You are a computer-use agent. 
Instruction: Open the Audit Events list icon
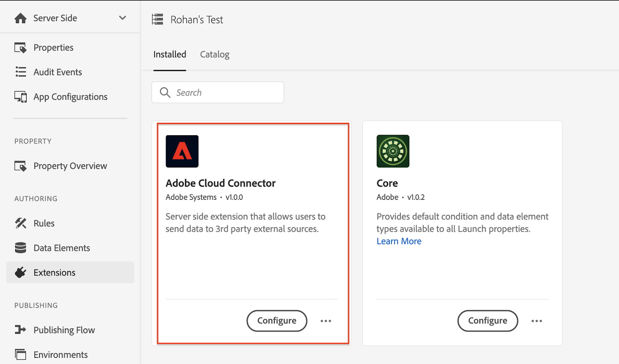21,72
